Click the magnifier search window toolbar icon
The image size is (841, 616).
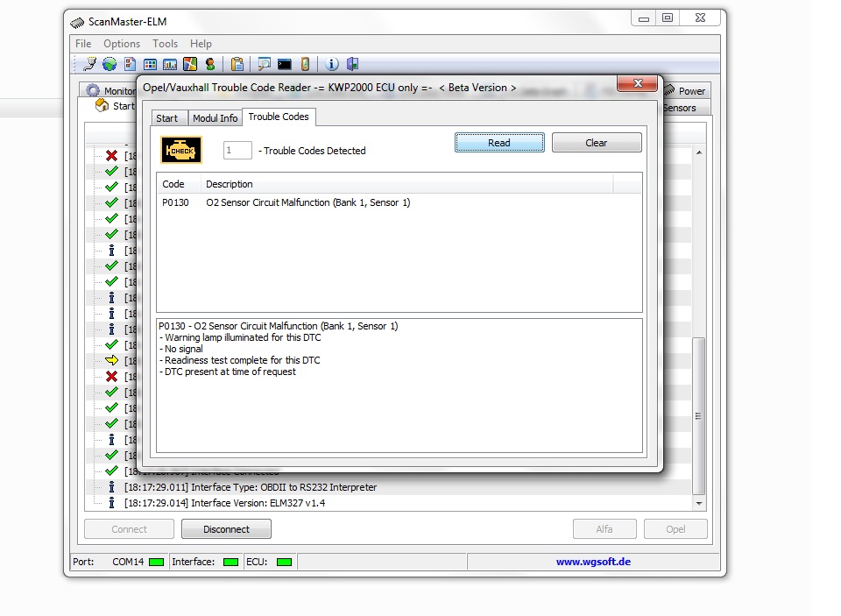pyautogui.click(x=264, y=64)
